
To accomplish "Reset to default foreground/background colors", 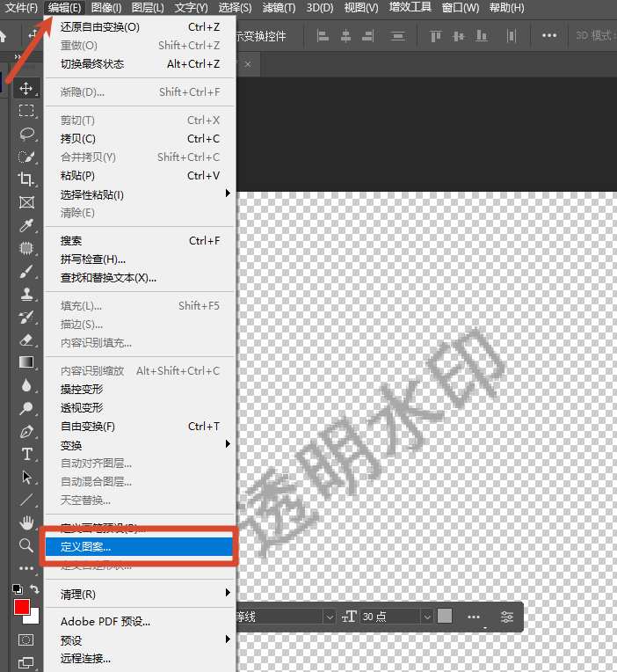I will point(17,589).
